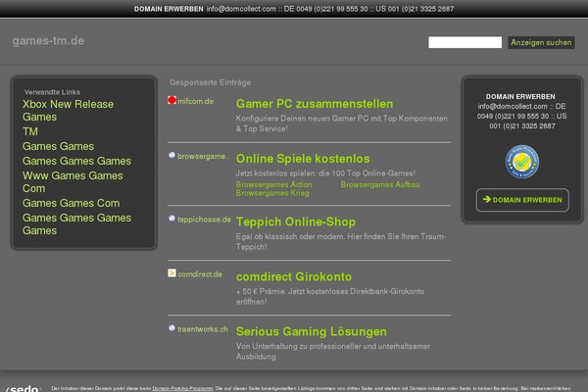
Task: Click the browsergame.. domain text
Action: pyautogui.click(x=204, y=156)
